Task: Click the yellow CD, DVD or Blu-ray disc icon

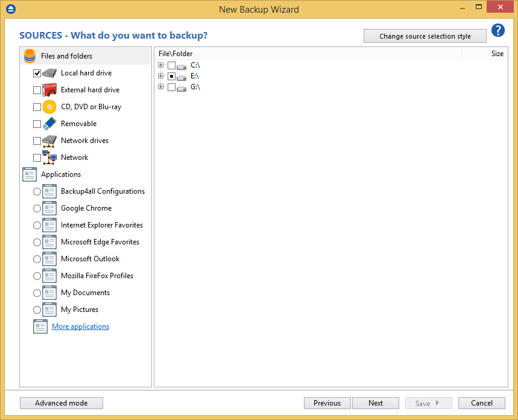Action: coord(49,107)
